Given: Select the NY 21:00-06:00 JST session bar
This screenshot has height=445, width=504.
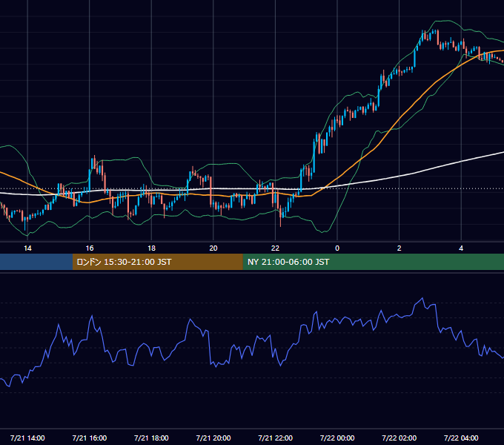Looking at the screenshot, I should [373, 262].
